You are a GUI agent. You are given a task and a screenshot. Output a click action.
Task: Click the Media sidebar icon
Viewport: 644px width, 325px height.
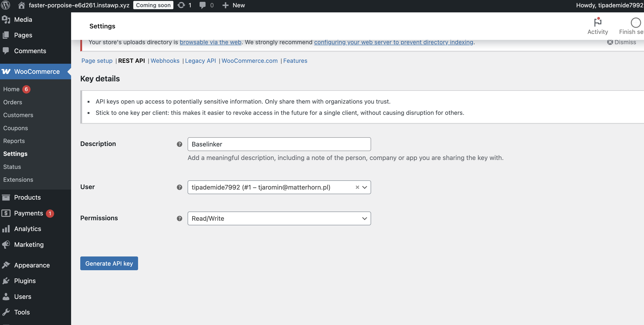[x=6, y=19]
